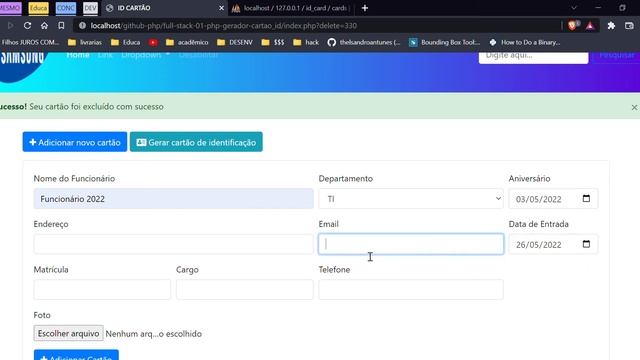Focus the Matrícula input field
The height and width of the screenshot is (360, 640).
click(x=102, y=289)
